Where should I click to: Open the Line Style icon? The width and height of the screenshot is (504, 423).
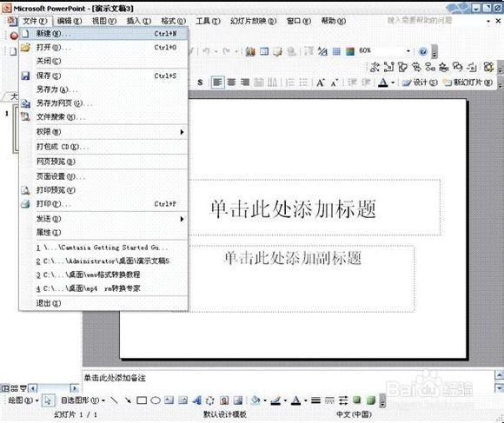point(316,400)
